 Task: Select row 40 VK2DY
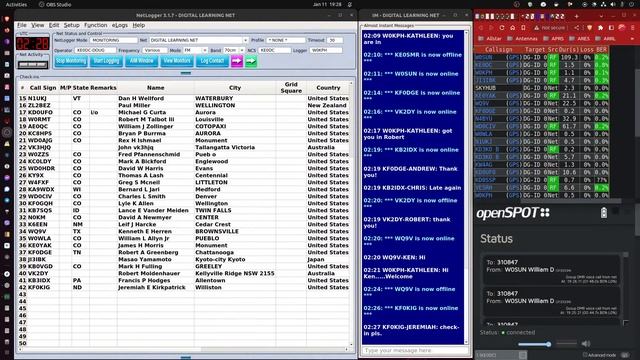coord(184,273)
